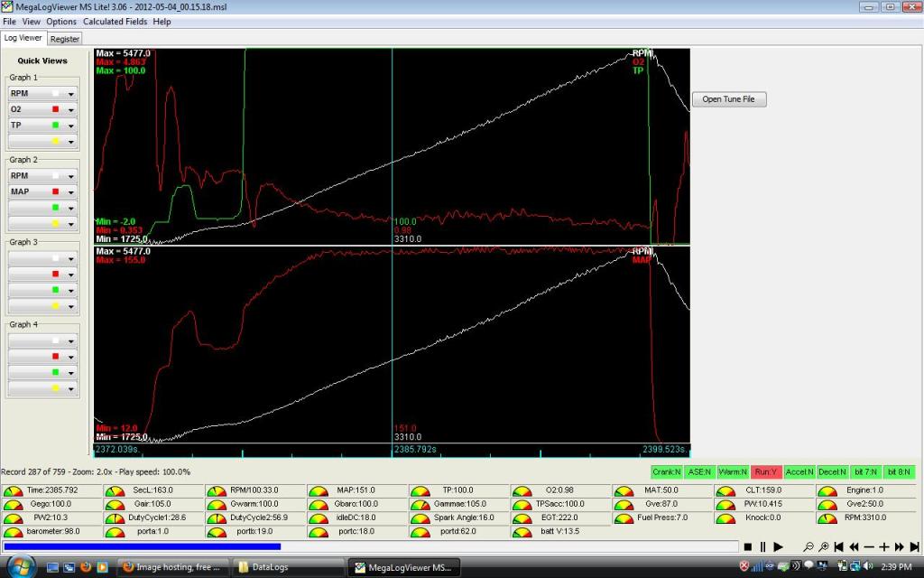Click the Open Tune File button

[728, 99]
